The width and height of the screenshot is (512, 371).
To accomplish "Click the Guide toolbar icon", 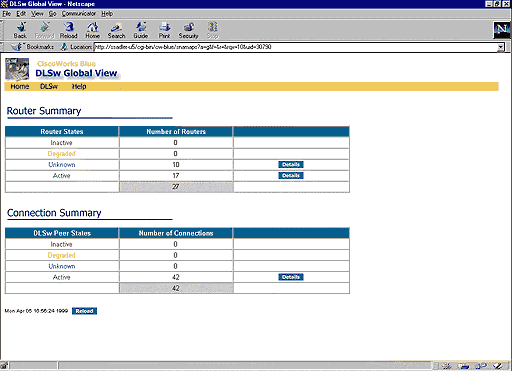I will [141, 30].
